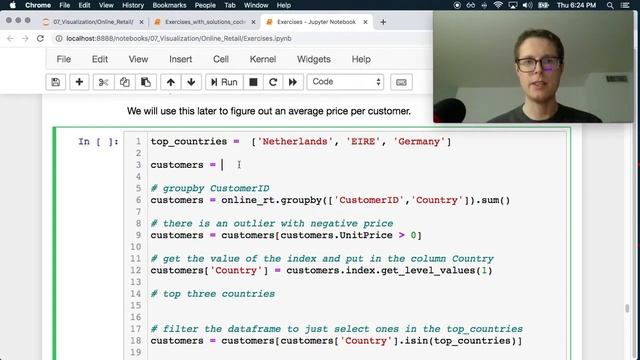Paste cells below icon
This screenshot has height=360, width=640.
click(146, 82)
